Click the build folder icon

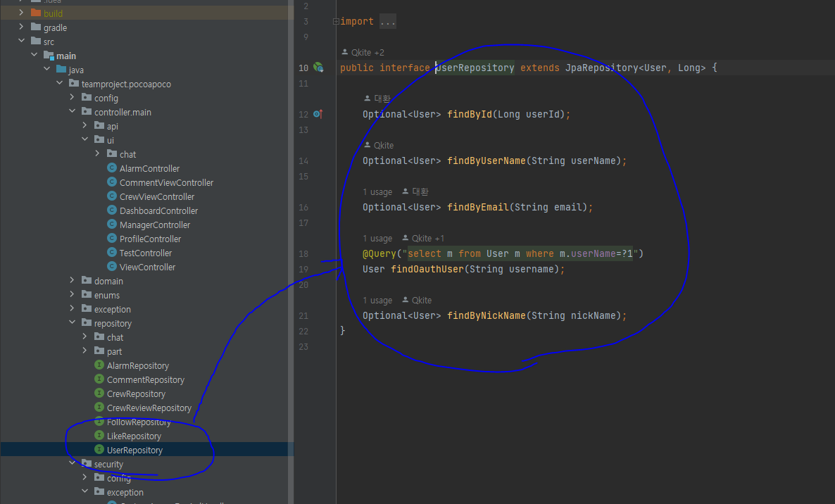tap(36, 13)
